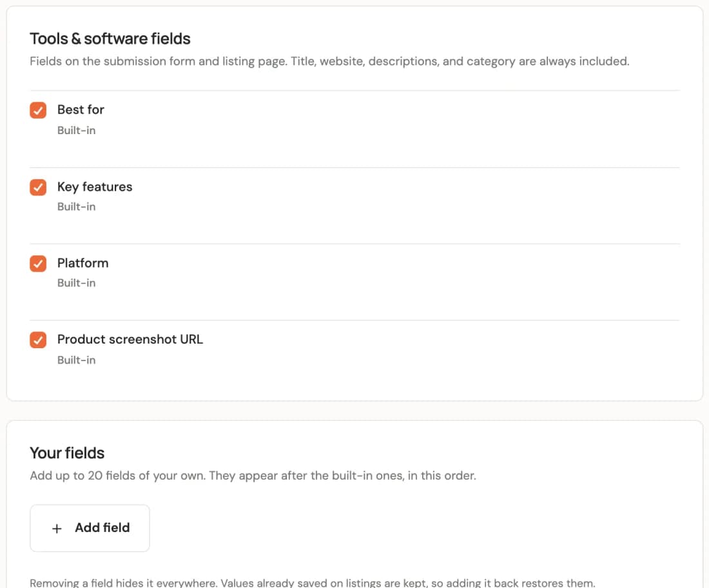Select the Best for label text

pos(81,110)
